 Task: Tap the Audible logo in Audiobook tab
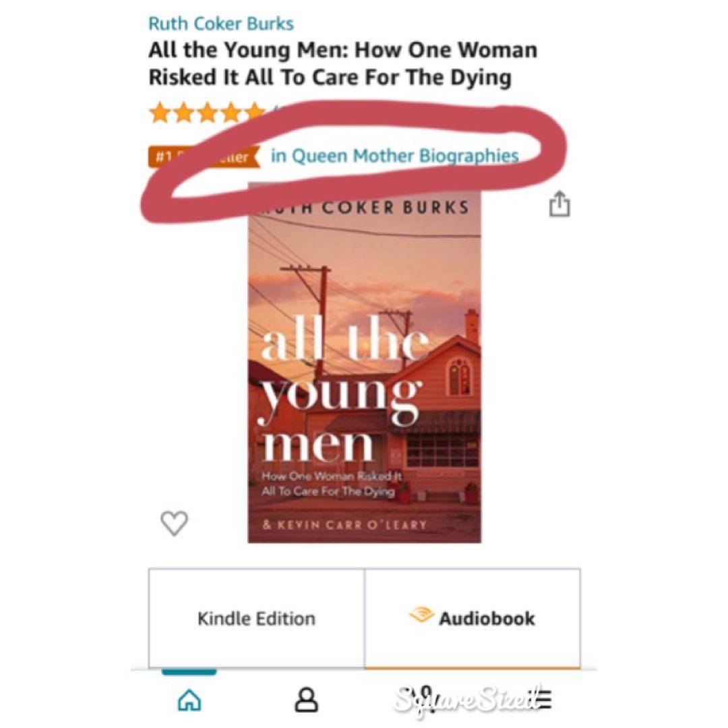421,615
